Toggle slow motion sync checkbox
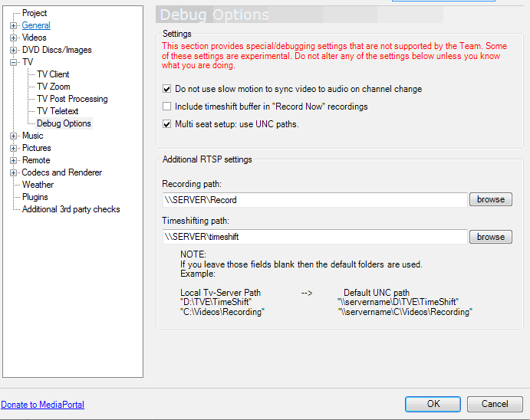 point(167,90)
